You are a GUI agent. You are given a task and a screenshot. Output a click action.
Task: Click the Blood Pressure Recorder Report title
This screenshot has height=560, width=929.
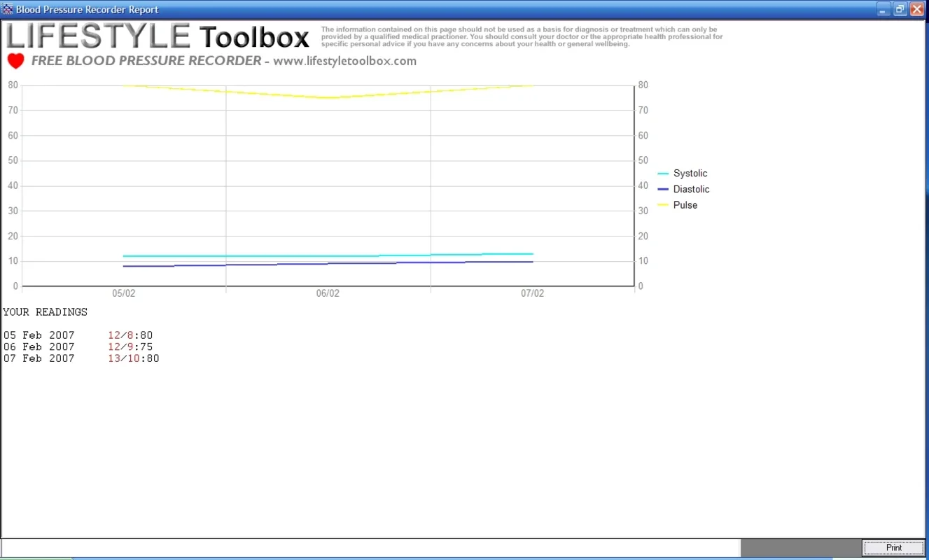[x=88, y=10]
